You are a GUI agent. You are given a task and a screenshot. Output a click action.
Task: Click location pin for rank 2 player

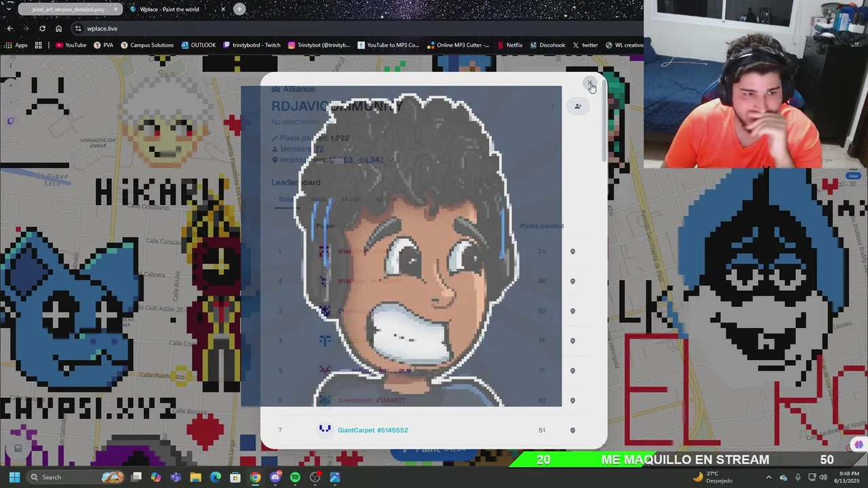[572, 281]
